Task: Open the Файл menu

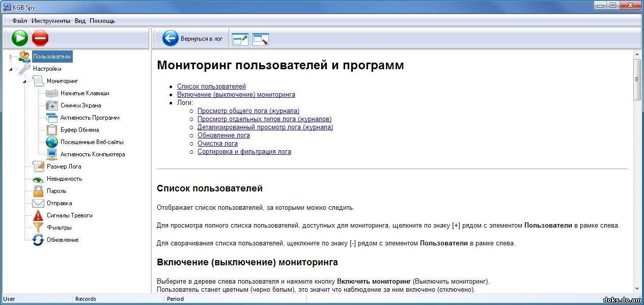Action: pos(20,21)
